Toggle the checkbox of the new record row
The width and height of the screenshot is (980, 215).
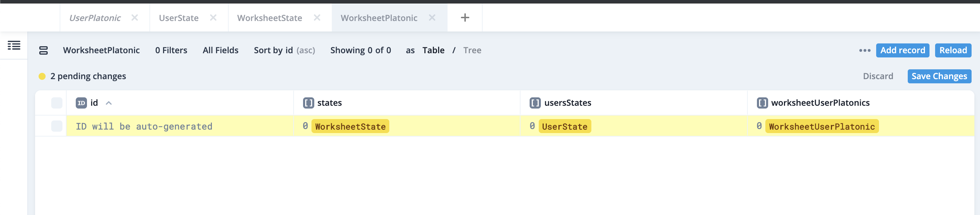(x=57, y=126)
